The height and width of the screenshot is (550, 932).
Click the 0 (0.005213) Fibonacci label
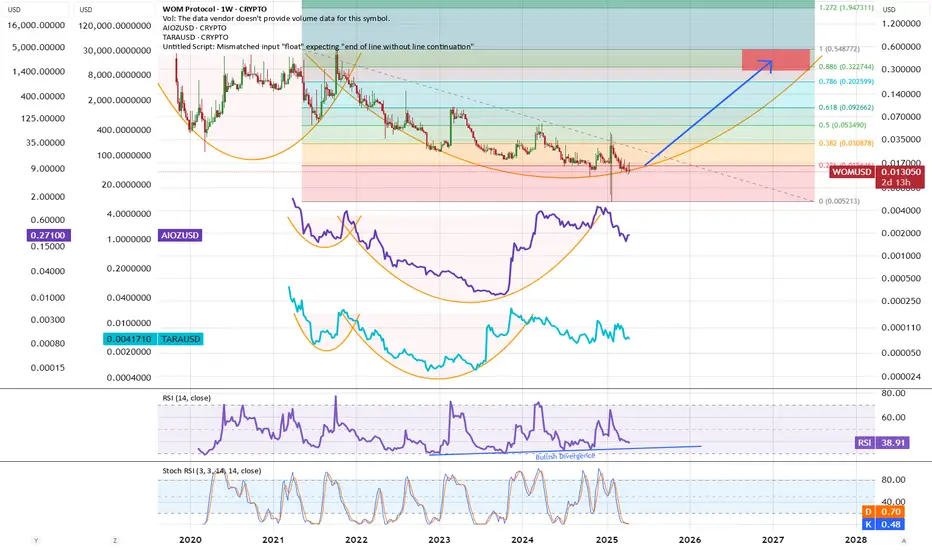tap(839, 201)
